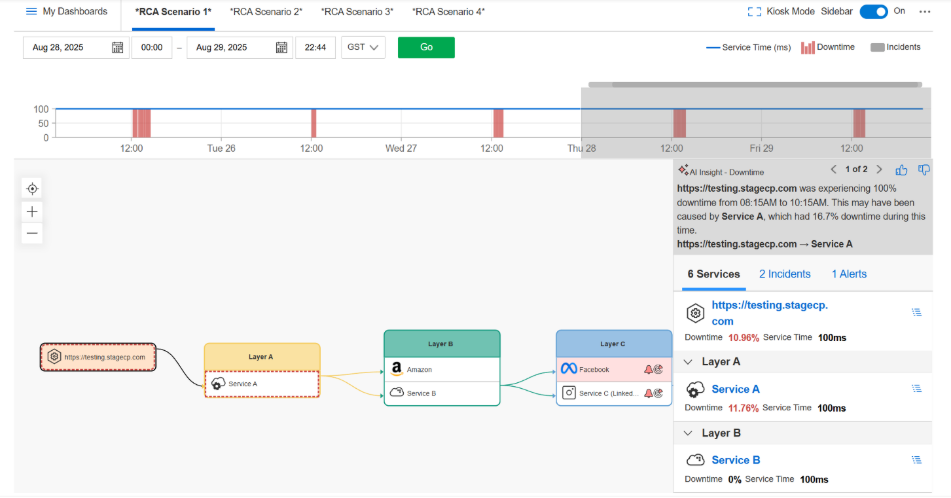
Task: Open the GST timezone dropdown
Action: pos(363,47)
